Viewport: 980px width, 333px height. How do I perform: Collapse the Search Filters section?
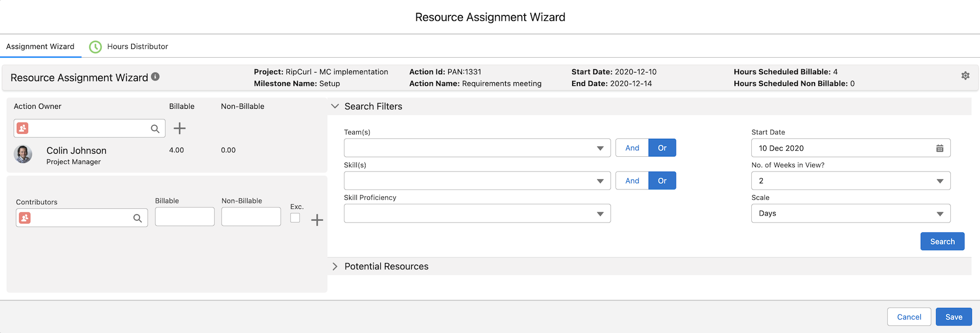335,106
